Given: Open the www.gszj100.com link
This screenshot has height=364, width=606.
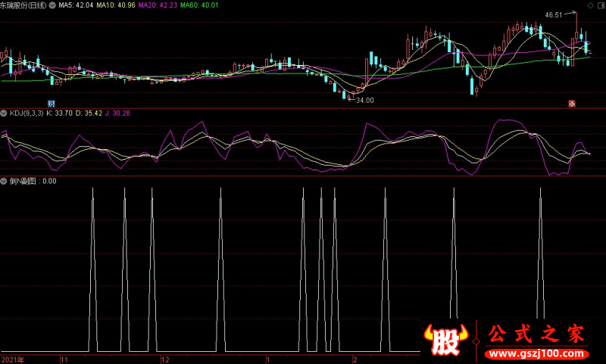Looking at the screenshot, I should tap(536, 353).
